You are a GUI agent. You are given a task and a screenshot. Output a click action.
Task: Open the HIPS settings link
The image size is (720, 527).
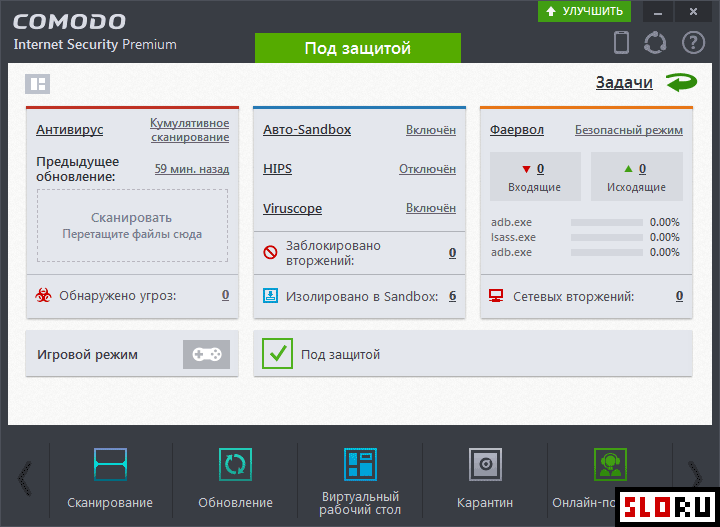pos(277,169)
